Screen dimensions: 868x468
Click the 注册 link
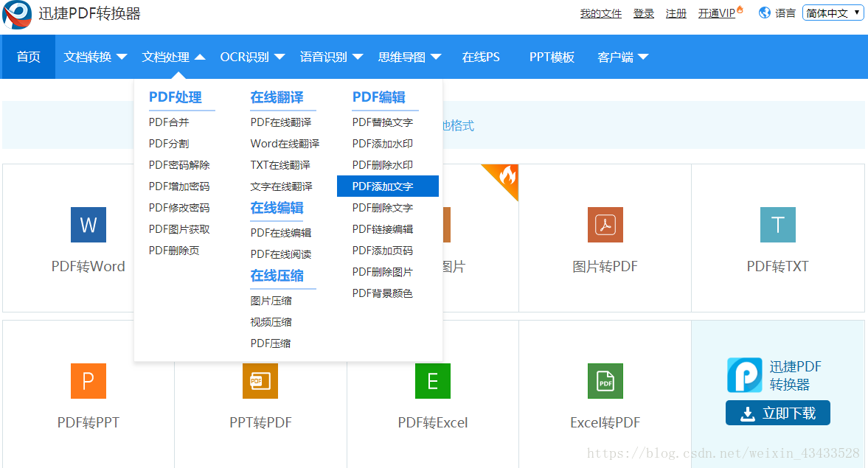click(x=676, y=13)
